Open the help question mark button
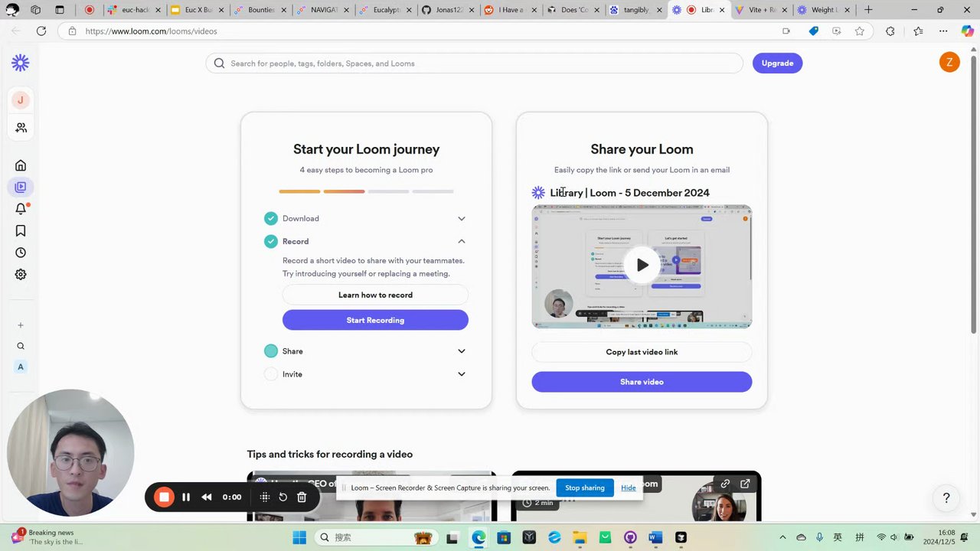Image resolution: width=980 pixels, height=551 pixels. (x=946, y=498)
